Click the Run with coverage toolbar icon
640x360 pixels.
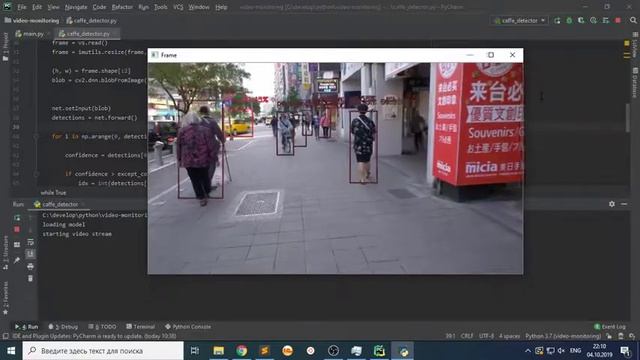(x=581, y=20)
